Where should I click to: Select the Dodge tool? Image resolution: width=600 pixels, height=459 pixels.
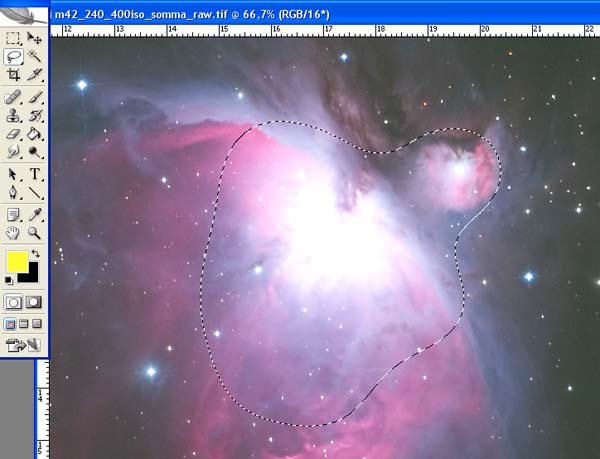34,152
